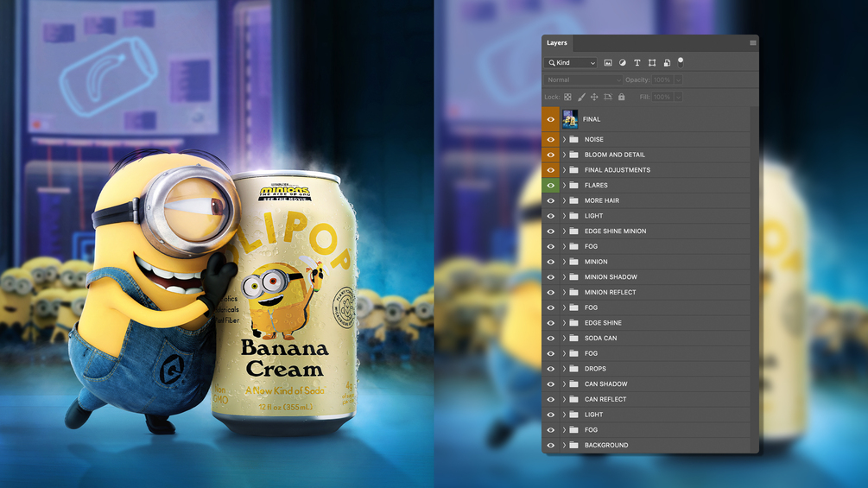Click the Fill 100% value field

[x=662, y=97]
